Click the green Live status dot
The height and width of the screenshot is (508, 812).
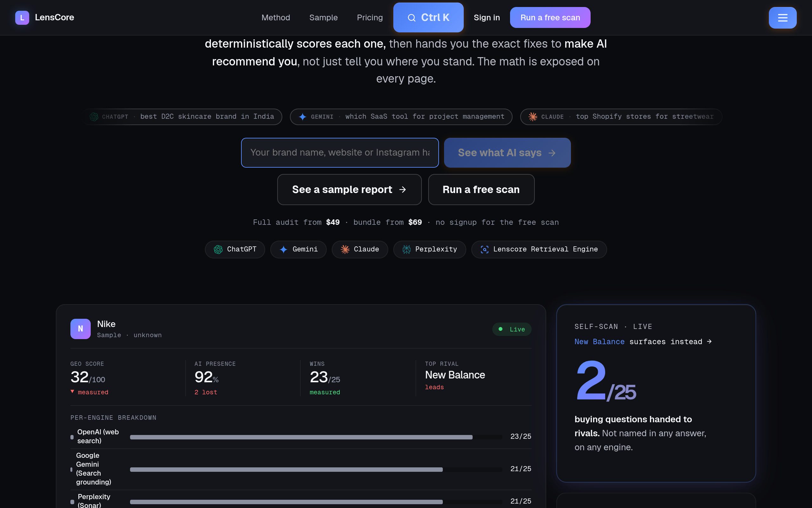pos(500,329)
